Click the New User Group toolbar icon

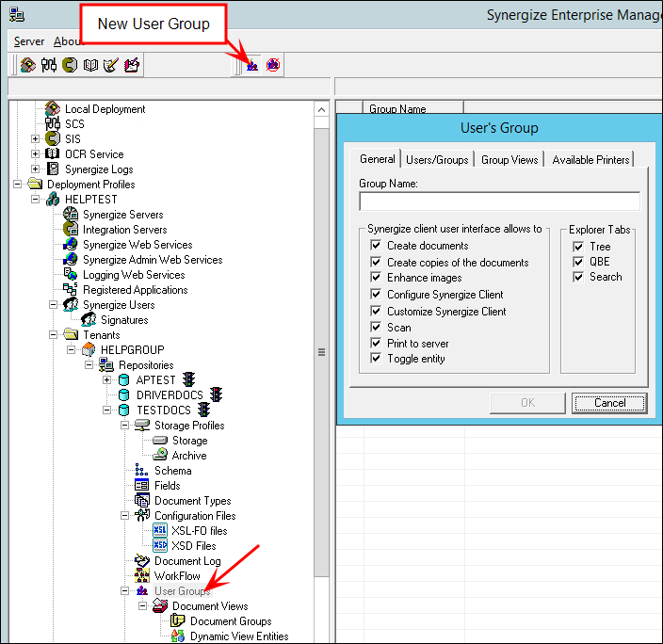pyautogui.click(x=252, y=65)
